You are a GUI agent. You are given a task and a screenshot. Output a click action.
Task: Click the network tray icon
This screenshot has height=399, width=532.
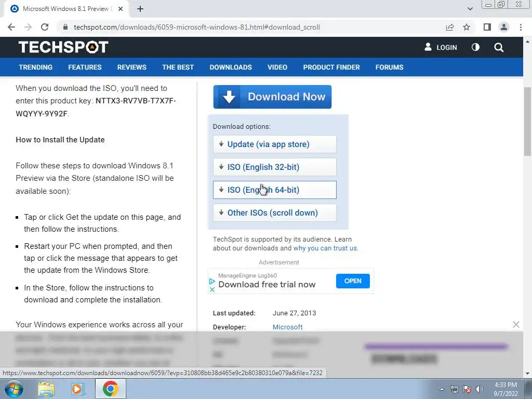(454, 389)
